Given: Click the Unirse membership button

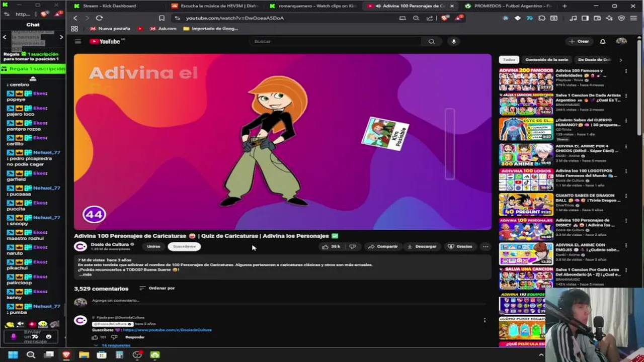Looking at the screenshot, I should (153, 246).
